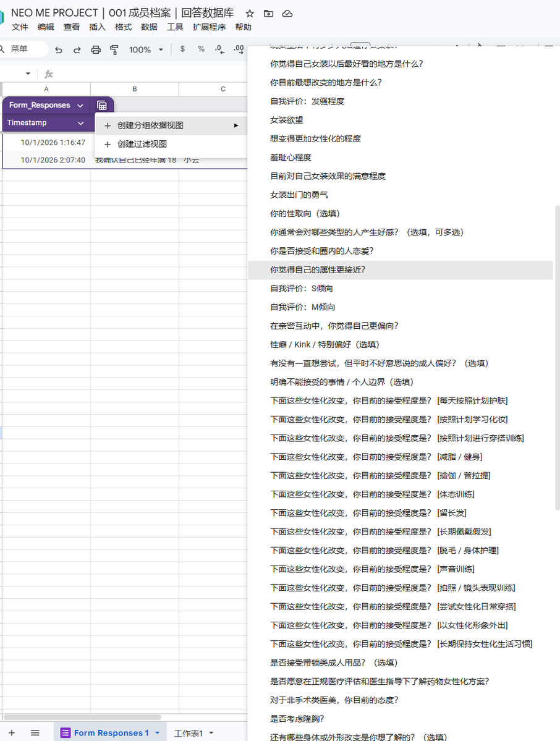This screenshot has width=560, height=741.
Task: Click the move to folder icon
Action: (x=268, y=14)
